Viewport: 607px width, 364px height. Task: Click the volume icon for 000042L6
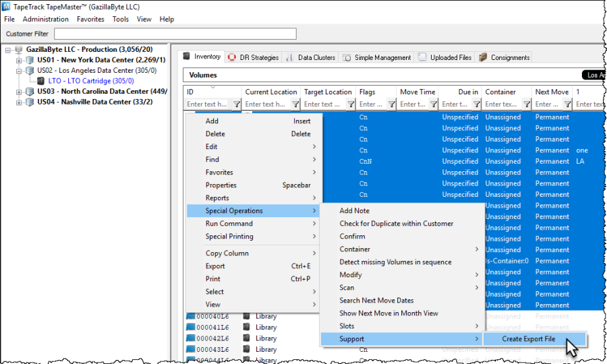(190, 338)
